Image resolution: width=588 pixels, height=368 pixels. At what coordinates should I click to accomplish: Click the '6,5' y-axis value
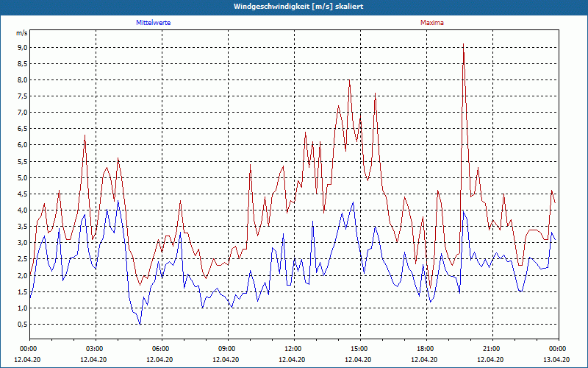click(x=22, y=129)
